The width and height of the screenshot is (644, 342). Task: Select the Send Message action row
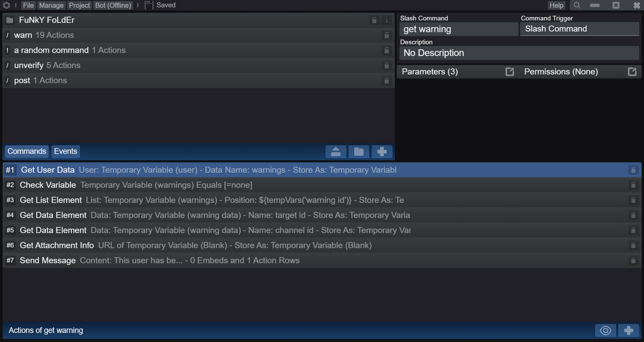pos(322,261)
